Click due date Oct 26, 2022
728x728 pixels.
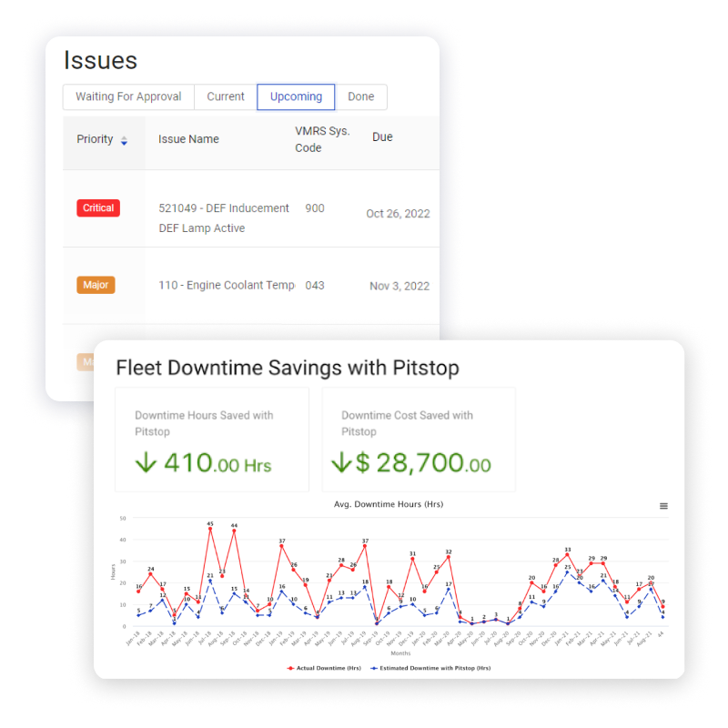(398, 214)
